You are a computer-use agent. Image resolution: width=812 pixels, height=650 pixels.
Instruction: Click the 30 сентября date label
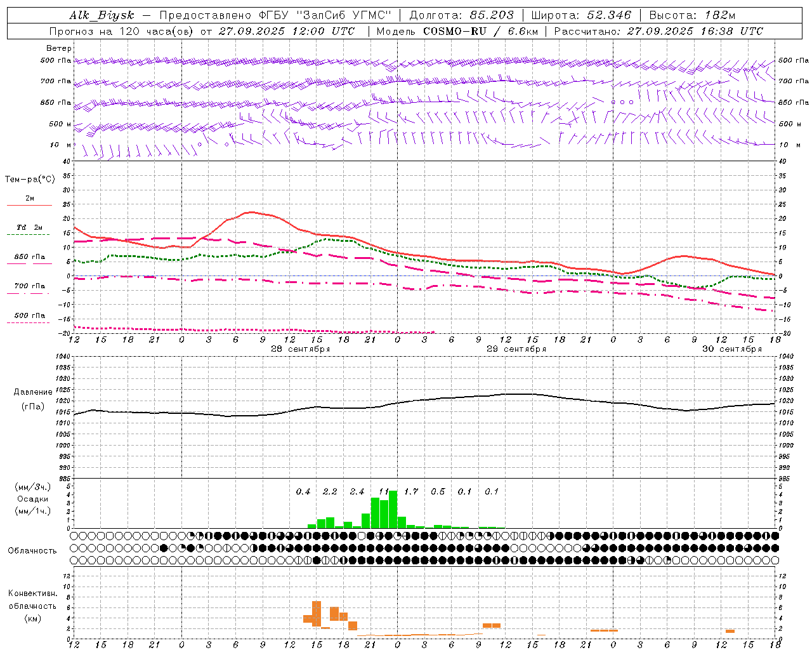point(731,349)
